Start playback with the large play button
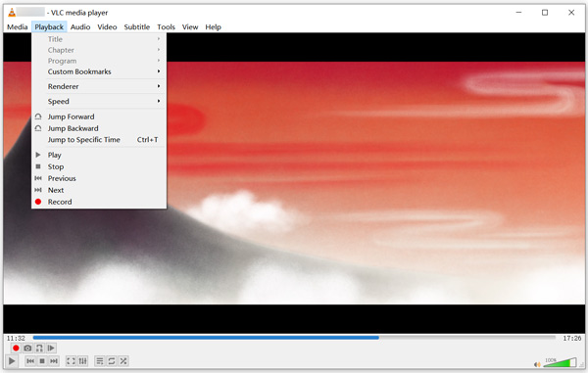Viewport: 588px width, 373px height. (x=12, y=361)
